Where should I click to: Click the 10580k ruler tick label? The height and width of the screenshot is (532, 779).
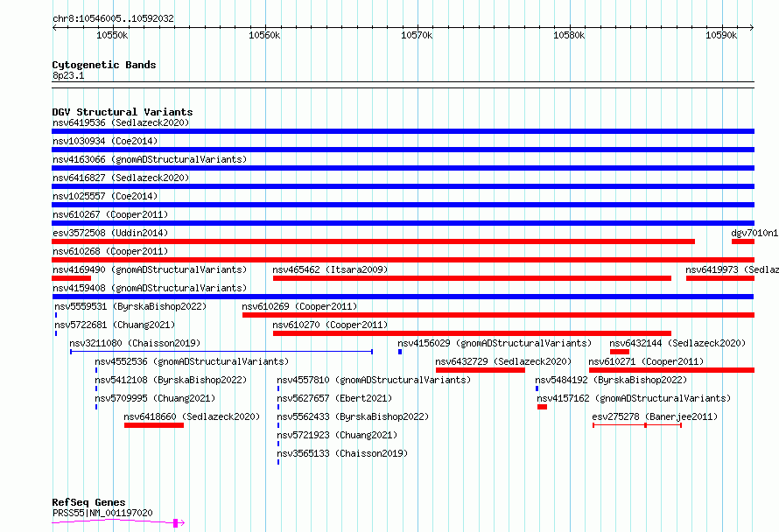tap(569, 35)
